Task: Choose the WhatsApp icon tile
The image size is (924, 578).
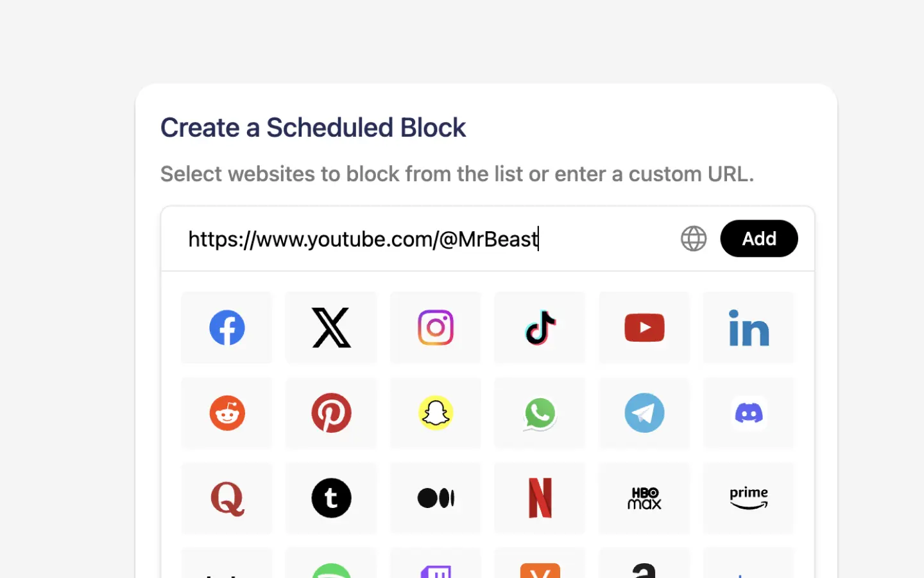Action: [540, 413]
